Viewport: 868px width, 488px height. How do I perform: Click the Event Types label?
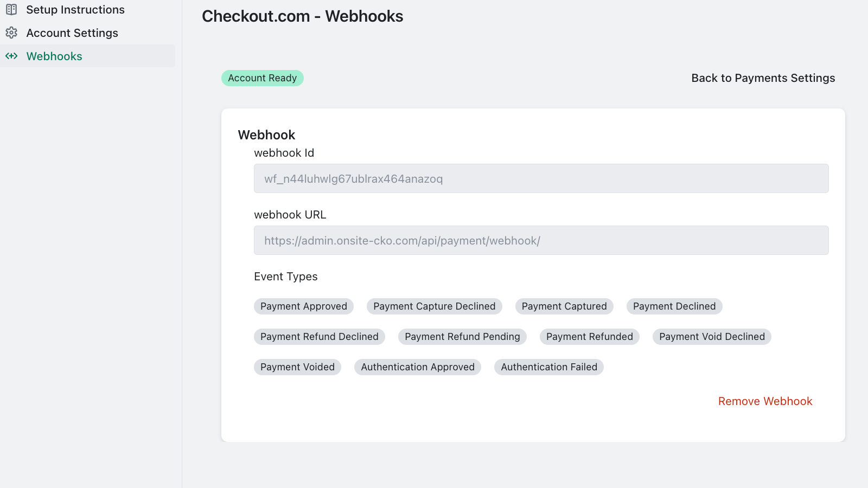[286, 277]
